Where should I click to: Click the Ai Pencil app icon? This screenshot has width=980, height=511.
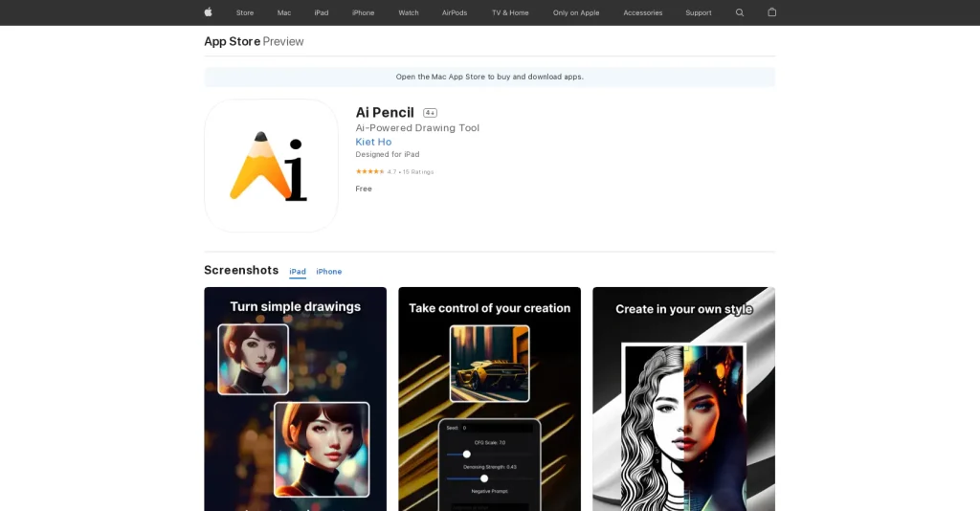[x=271, y=166]
